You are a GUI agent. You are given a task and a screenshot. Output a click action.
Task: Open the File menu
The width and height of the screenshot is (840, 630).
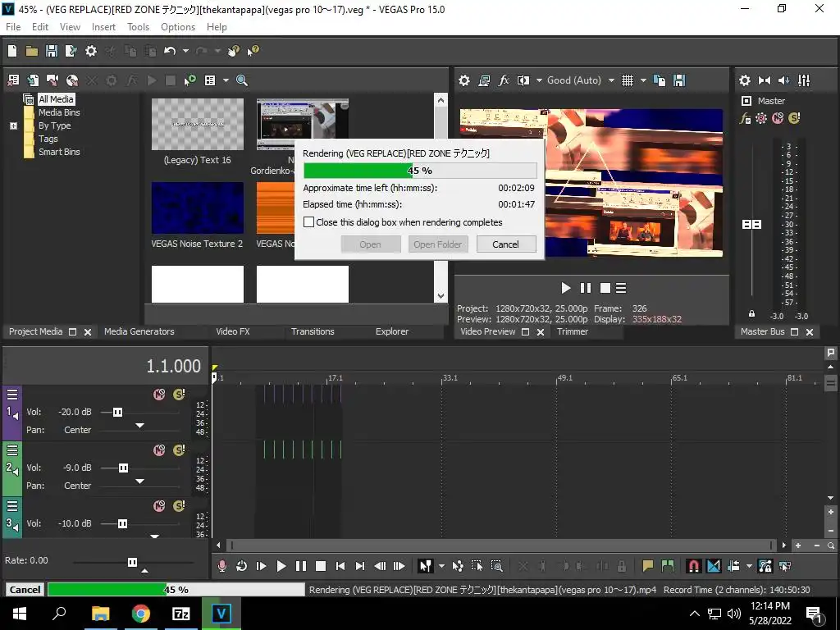coord(13,27)
